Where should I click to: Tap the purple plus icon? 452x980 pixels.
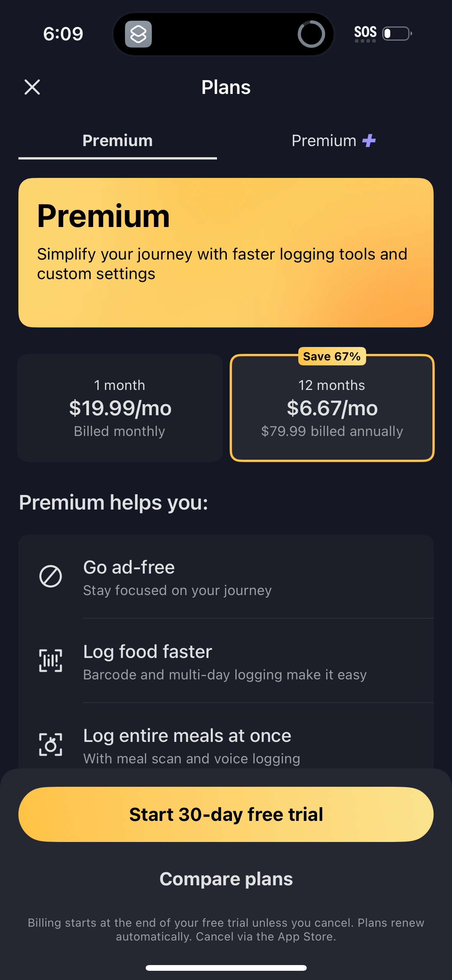click(x=369, y=141)
